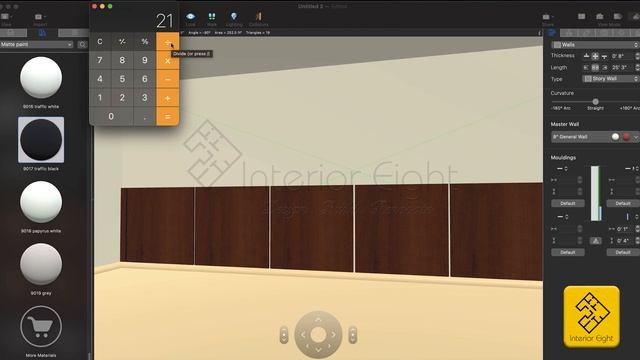Screen dimensions: 640x360
Task: Select the 9018 papyrus white material
Action: pyautogui.click(x=41, y=202)
